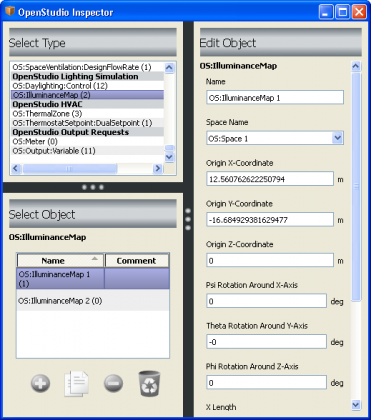Click the Origin Z-Coordinate field
The image size is (371, 420).
click(x=270, y=261)
